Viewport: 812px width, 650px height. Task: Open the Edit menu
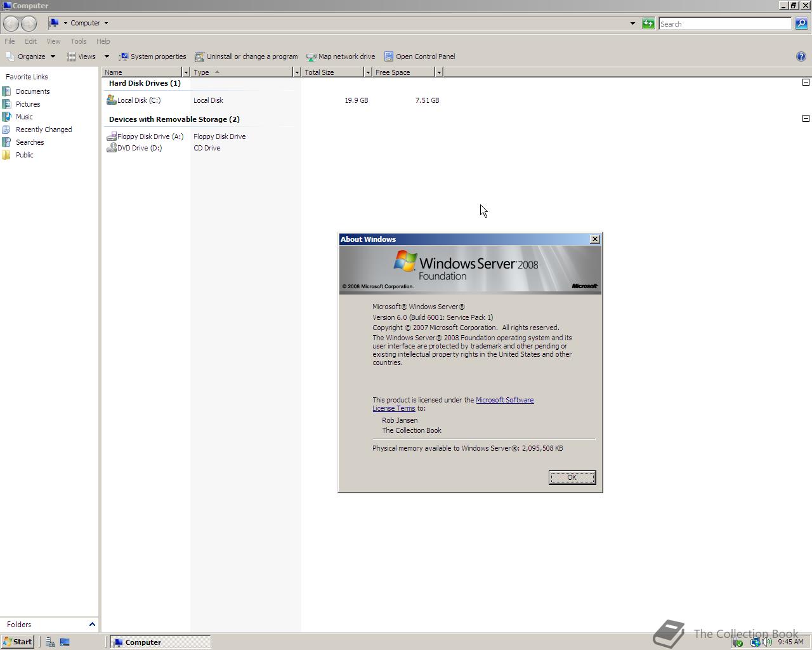(30, 41)
